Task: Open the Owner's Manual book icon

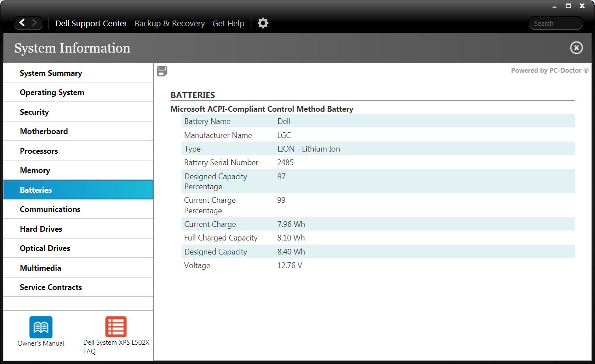Action: point(41,327)
